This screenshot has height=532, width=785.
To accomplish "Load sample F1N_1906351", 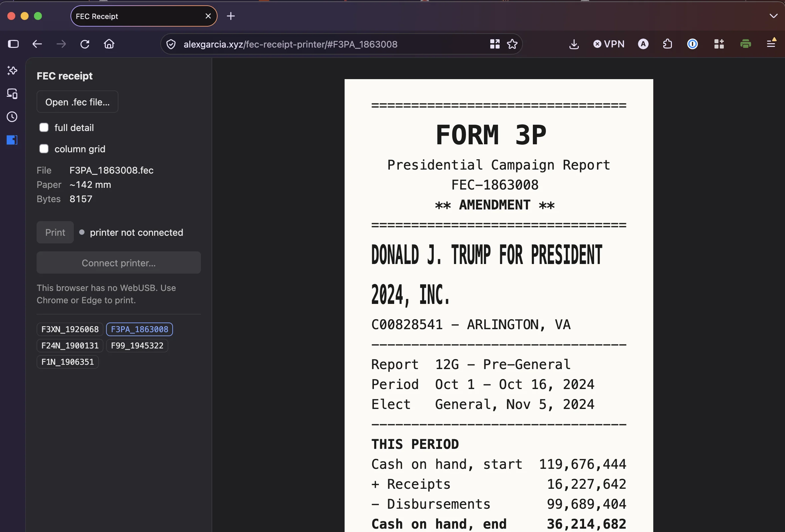I will point(68,362).
